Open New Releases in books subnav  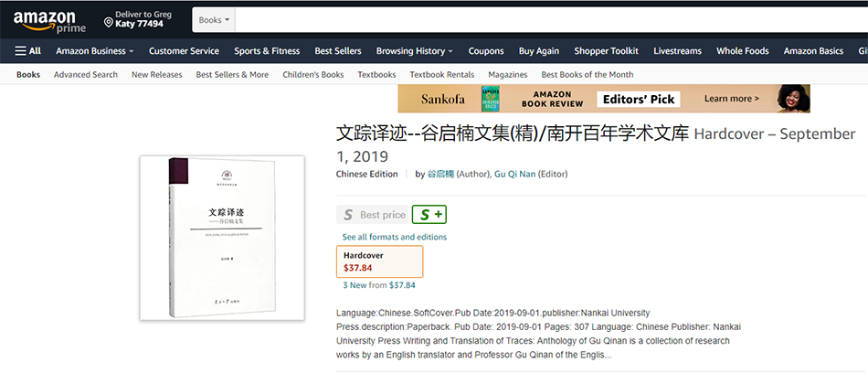(156, 74)
